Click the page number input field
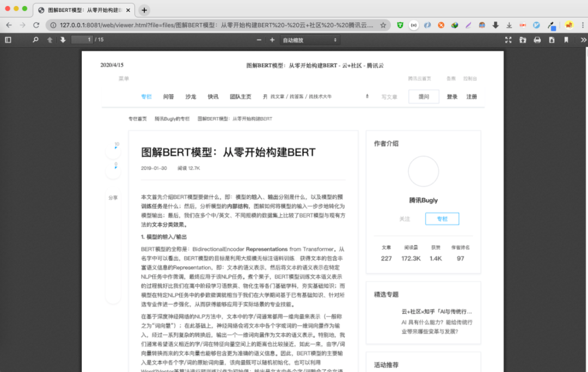Screen dimensions: 588x372 click(x=82, y=40)
